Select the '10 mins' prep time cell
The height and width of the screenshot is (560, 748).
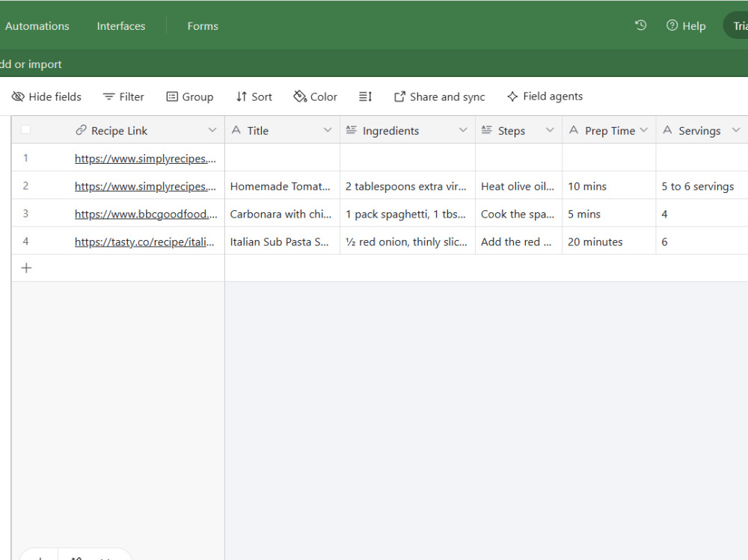coord(609,186)
